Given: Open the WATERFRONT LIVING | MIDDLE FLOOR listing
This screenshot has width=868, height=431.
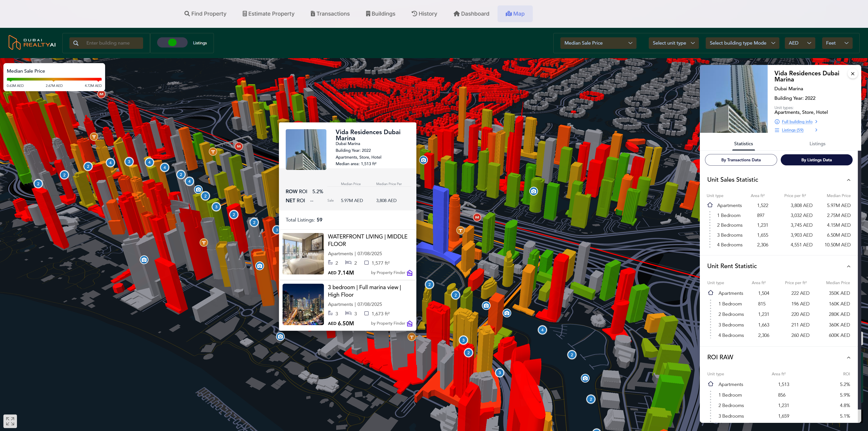Looking at the screenshot, I should pos(348,254).
